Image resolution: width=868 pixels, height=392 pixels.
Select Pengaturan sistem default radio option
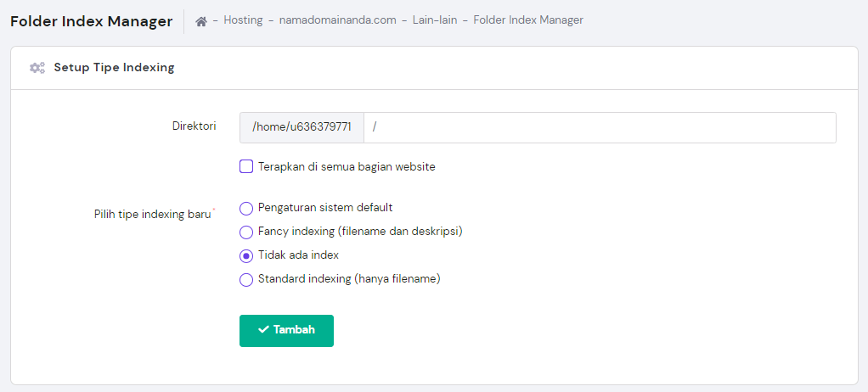(246, 209)
